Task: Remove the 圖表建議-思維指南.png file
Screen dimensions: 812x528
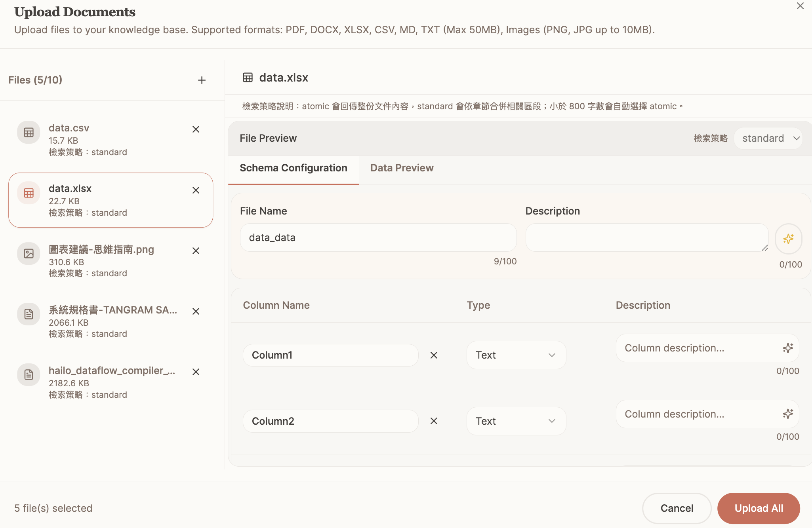Action: tap(196, 251)
